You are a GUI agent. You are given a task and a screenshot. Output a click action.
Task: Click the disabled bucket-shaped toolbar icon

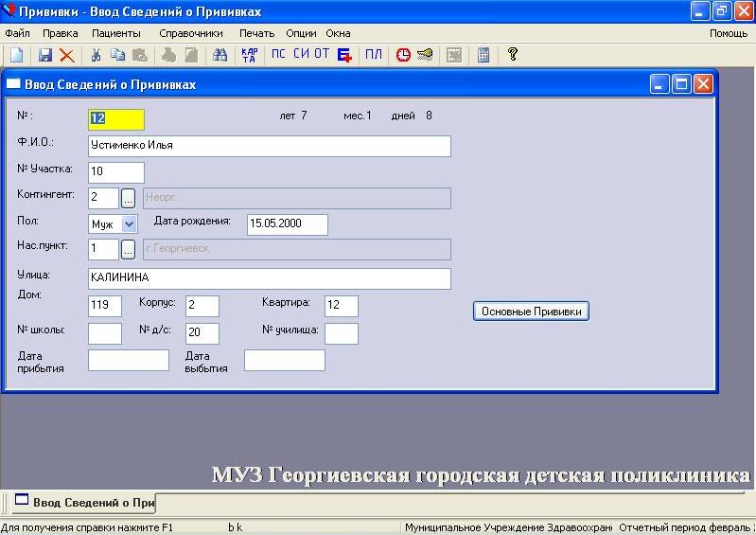pos(168,55)
